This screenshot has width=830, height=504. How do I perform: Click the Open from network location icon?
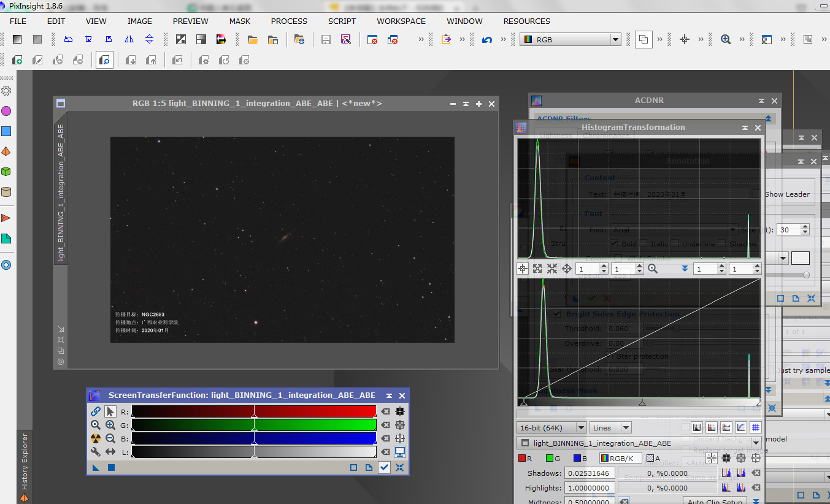tap(299, 39)
